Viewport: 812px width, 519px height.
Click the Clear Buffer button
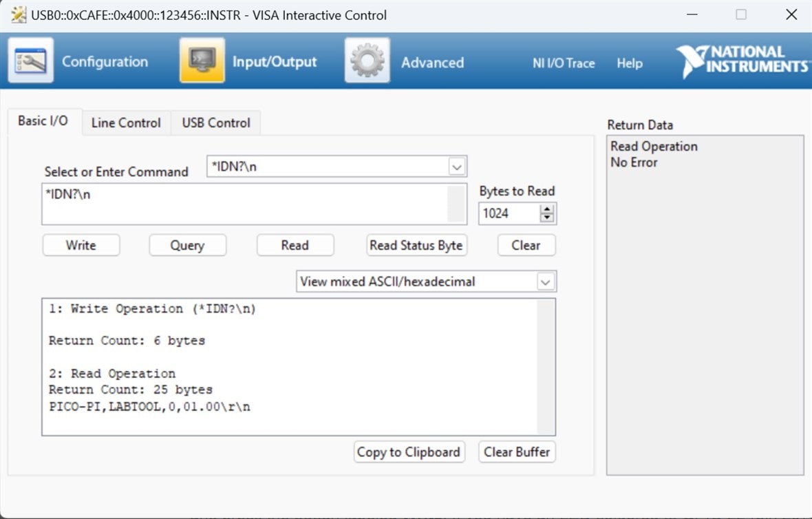point(517,452)
